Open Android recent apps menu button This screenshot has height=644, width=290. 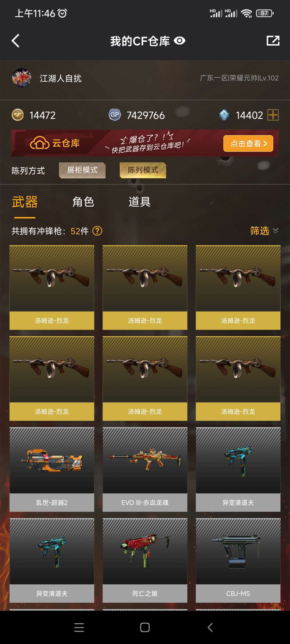79,627
